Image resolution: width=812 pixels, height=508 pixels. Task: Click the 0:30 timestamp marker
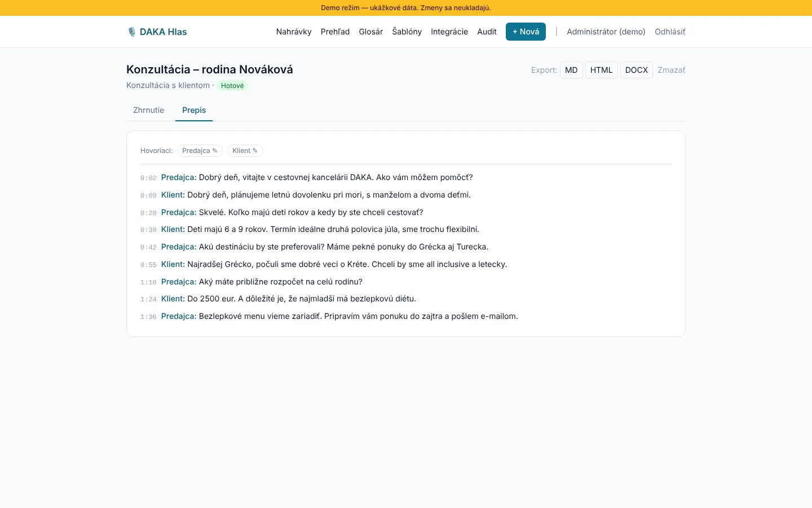(148, 230)
